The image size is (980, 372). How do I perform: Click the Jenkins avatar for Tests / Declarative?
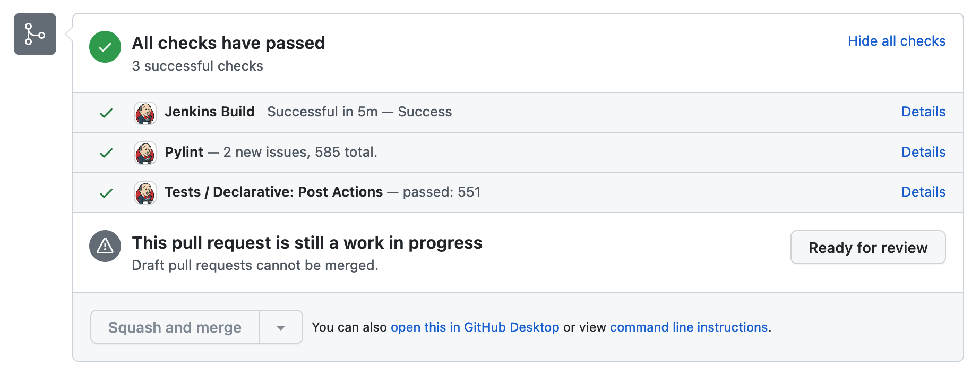point(145,192)
